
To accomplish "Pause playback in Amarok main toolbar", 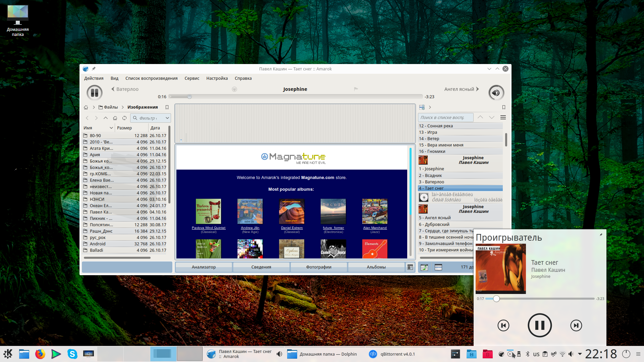I will [x=95, y=93].
